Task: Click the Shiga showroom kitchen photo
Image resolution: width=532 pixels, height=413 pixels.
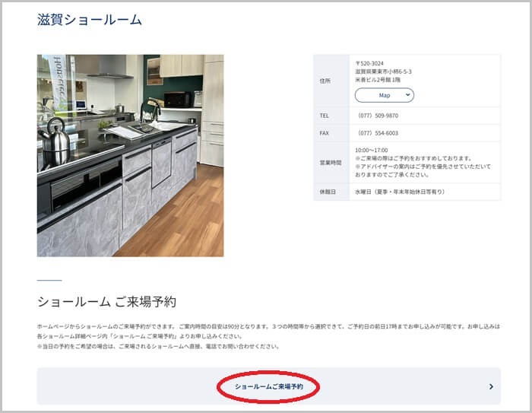Action: [x=130, y=155]
